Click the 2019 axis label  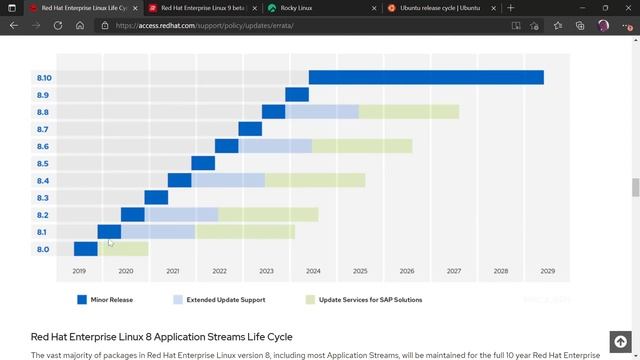click(x=79, y=271)
